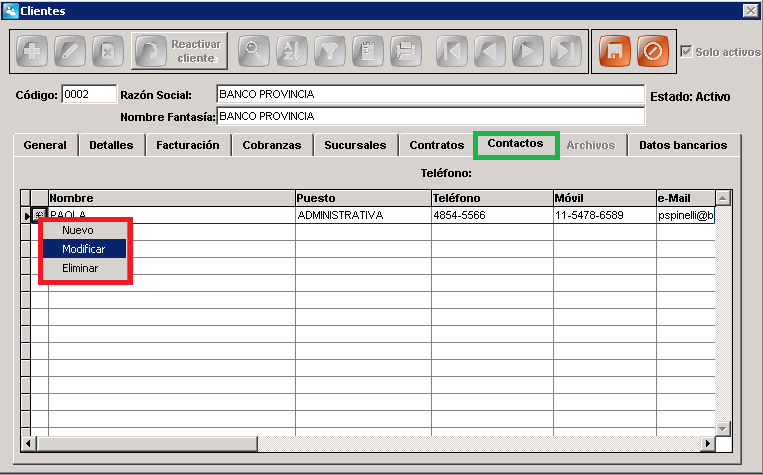The width and height of the screenshot is (763, 475).
Task: Click the horizontal scrollbar thumb
Action: click(x=146, y=443)
